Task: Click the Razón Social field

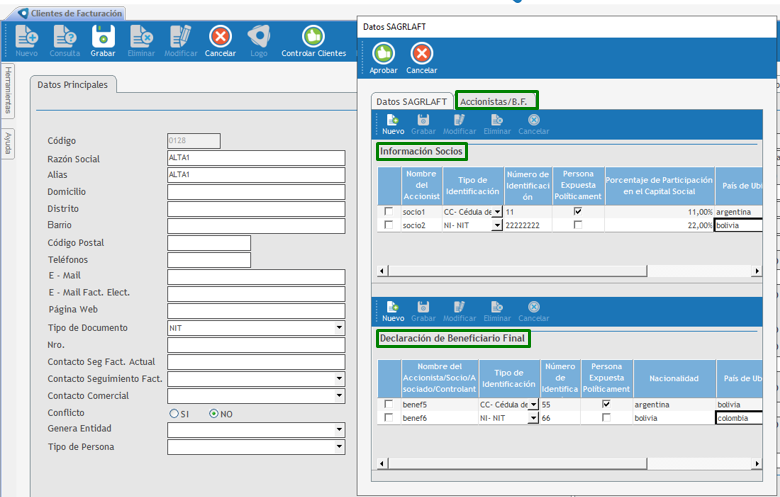Action: 256,158
